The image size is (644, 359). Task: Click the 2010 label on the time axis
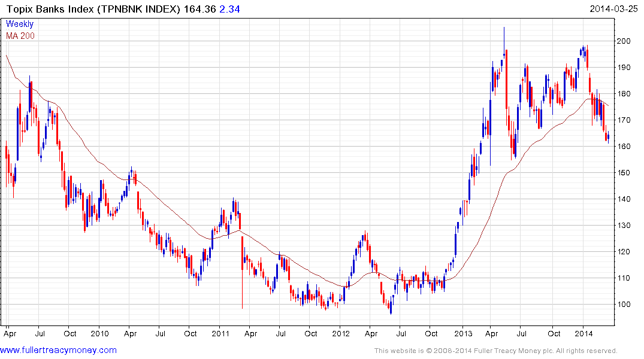pos(99,333)
